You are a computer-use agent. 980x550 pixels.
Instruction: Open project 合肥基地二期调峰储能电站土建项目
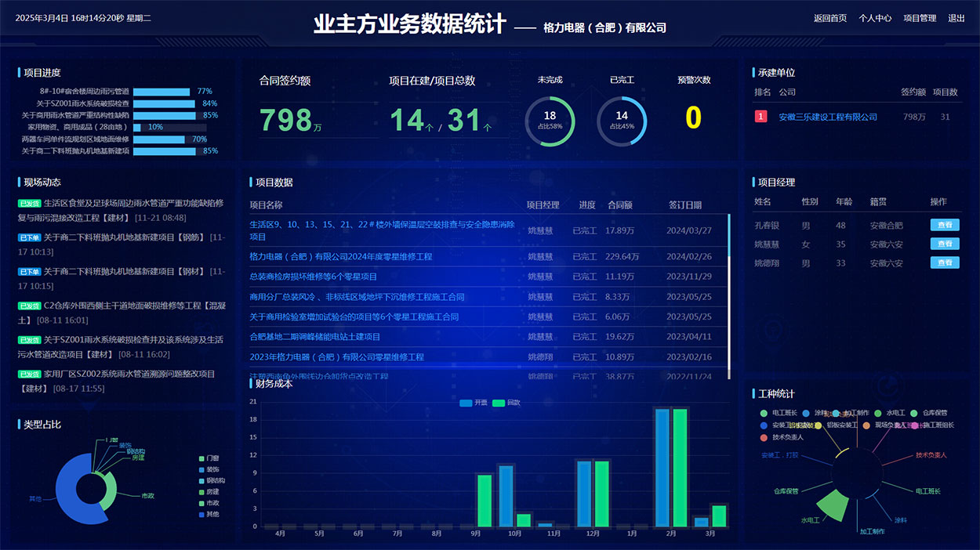pyautogui.click(x=315, y=337)
